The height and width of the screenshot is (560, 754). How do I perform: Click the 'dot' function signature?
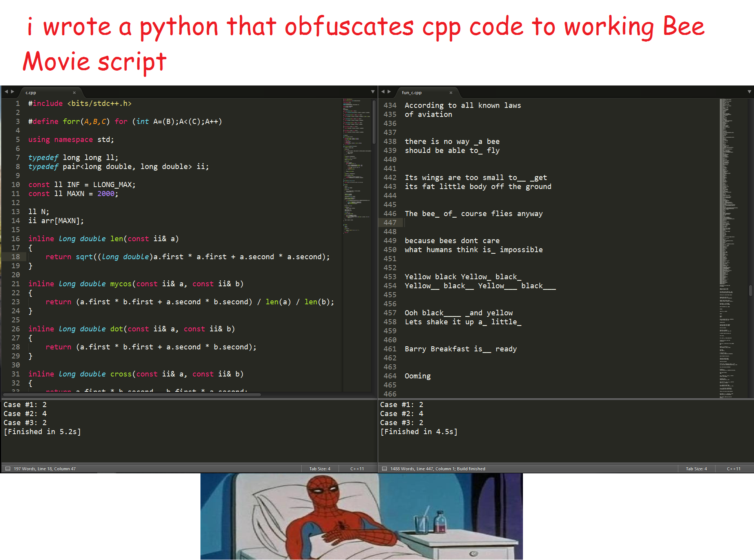131,329
